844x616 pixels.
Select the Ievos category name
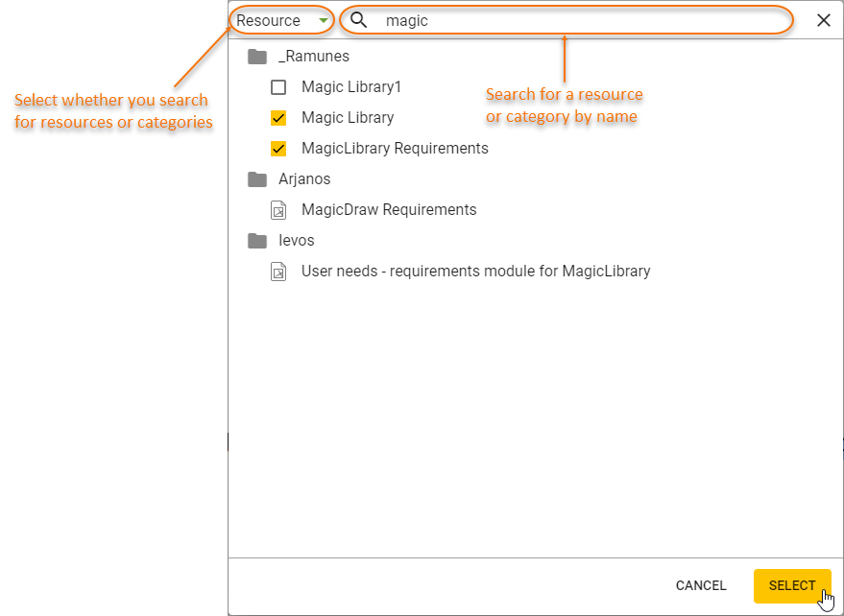point(297,241)
